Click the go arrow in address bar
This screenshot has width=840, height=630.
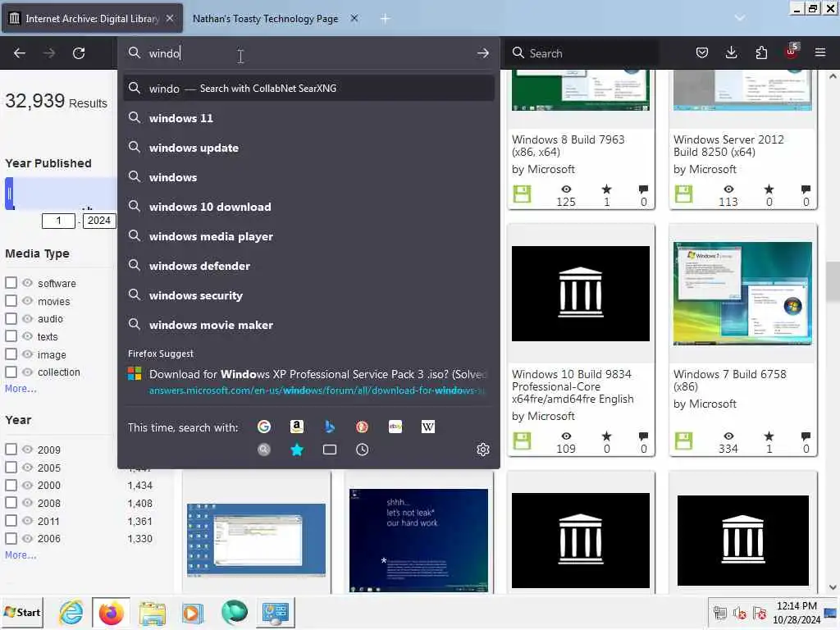pos(482,53)
